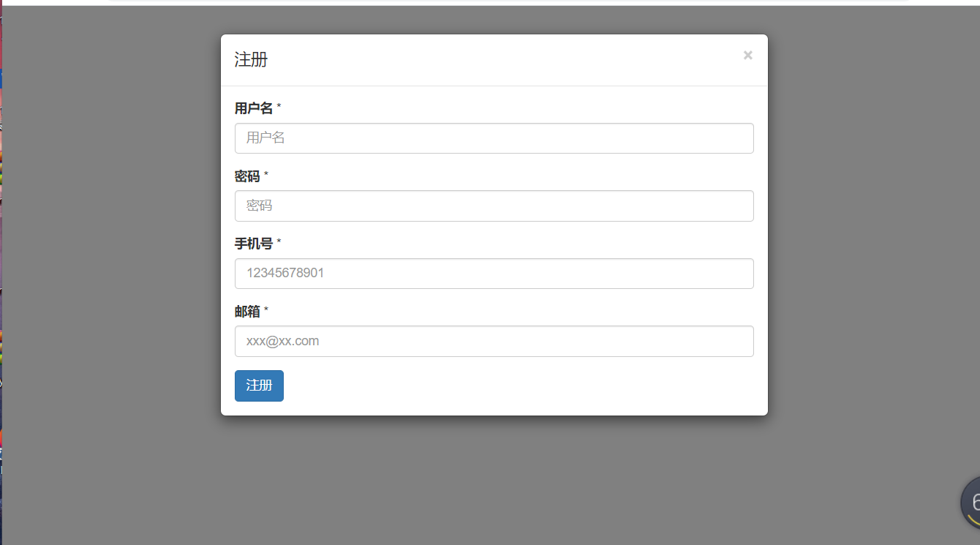Click the required asterisk beside 用户名
The image size is (980, 545).
click(x=279, y=105)
